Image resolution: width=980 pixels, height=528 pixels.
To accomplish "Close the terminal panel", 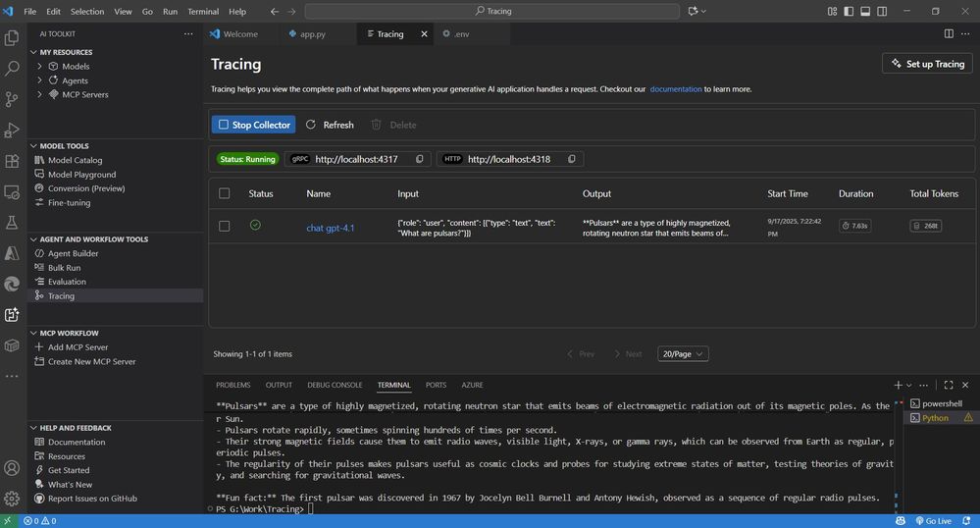I will (x=965, y=385).
